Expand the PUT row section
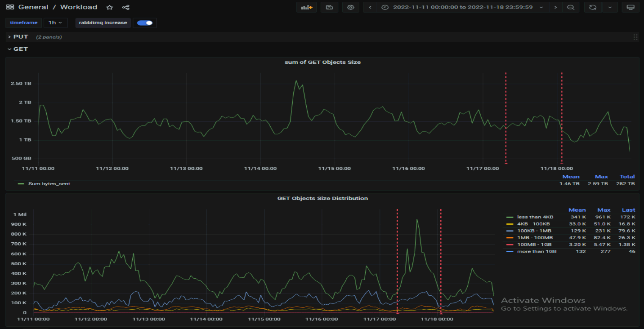 [x=21, y=37]
